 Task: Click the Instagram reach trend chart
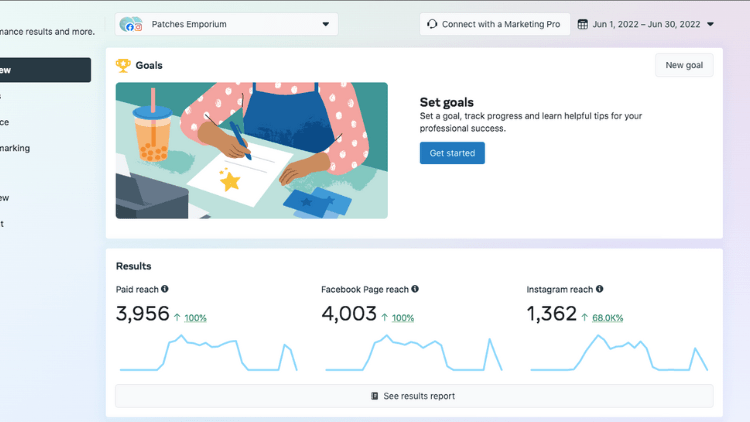point(619,353)
